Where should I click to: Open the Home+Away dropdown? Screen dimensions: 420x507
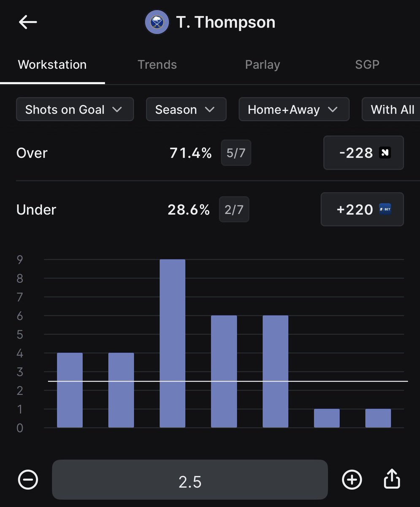[294, 109]
